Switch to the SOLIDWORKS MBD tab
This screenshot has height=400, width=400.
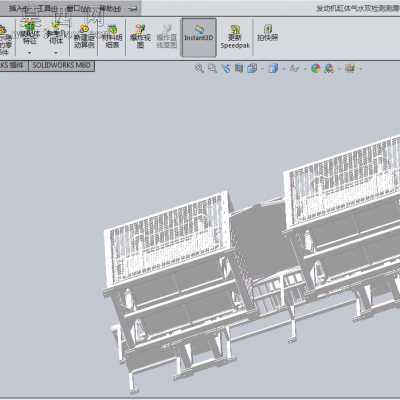point(61,65)
